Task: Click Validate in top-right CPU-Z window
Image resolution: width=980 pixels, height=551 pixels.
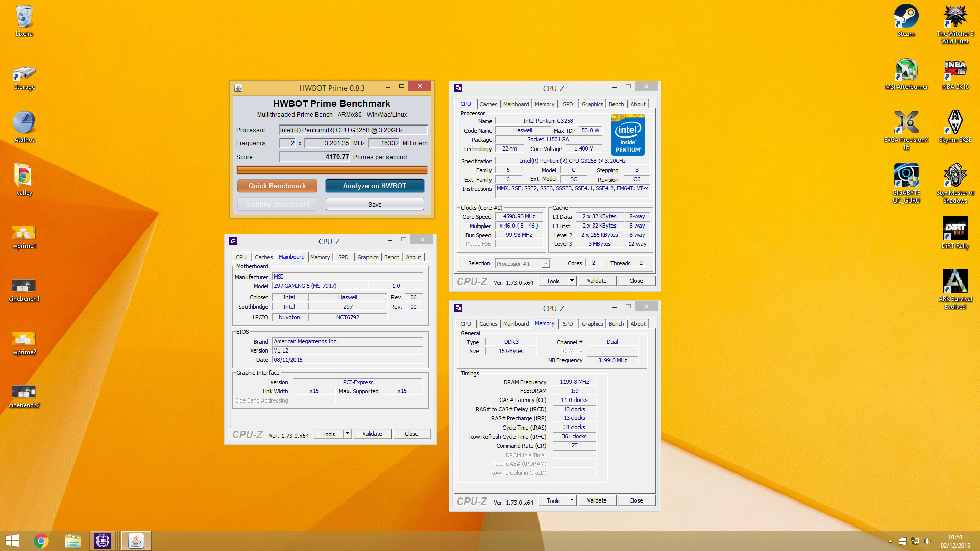Action: click(x=597, y=281)
